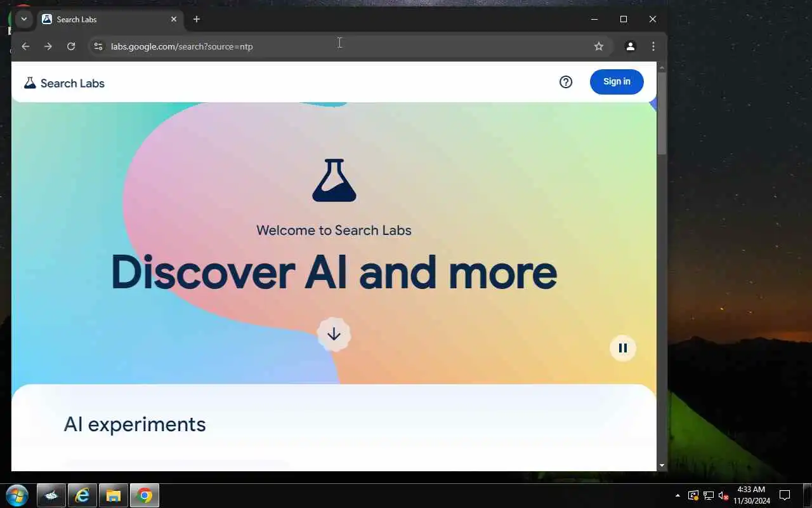
Task: Go back to the previous page
Action: [x=25, y=46]
